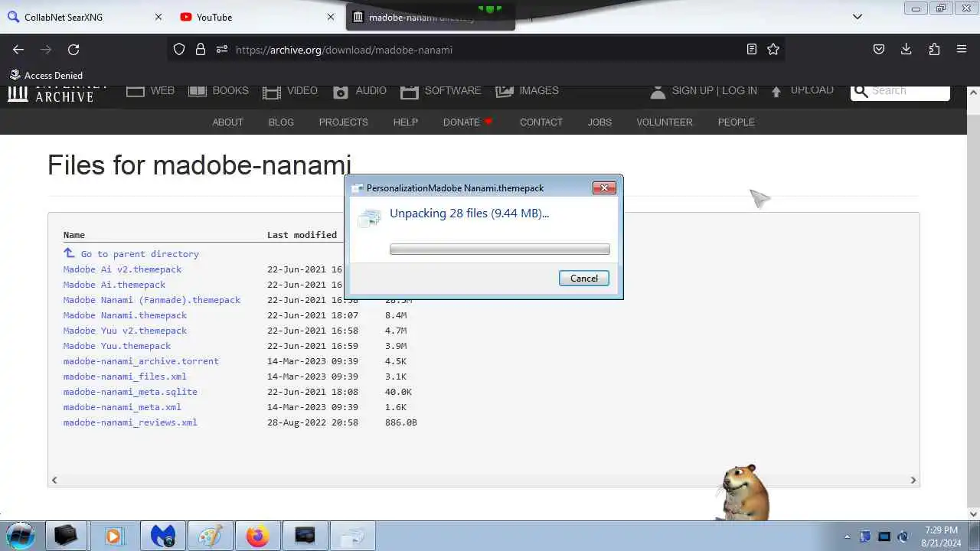Download Madobe Yuu v2.themepack
This screenshot has height=551, width=980.
(x=125, y=331)
